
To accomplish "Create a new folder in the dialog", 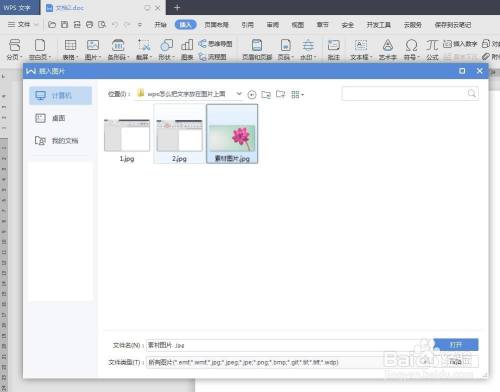I will [x=281, y=95].
